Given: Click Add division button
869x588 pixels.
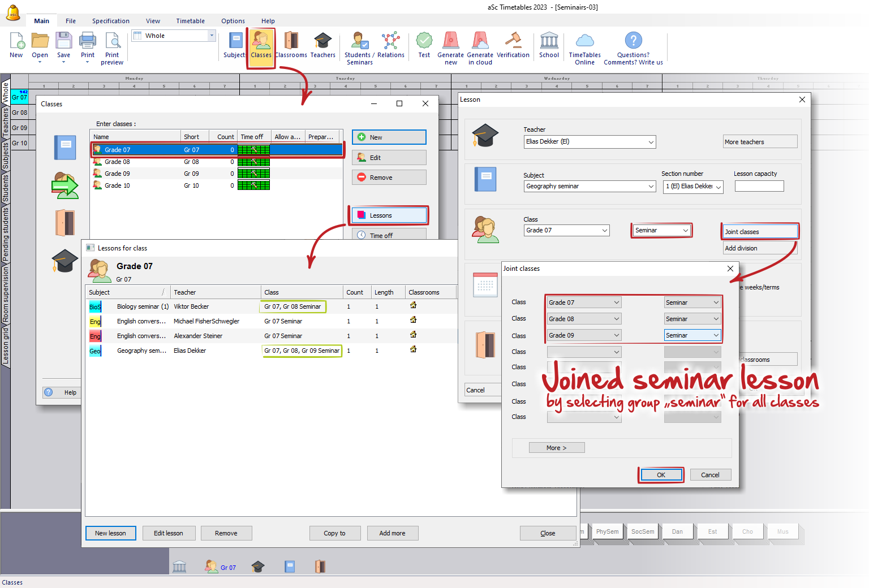Looking at the screenshot, I should [760, 248].
